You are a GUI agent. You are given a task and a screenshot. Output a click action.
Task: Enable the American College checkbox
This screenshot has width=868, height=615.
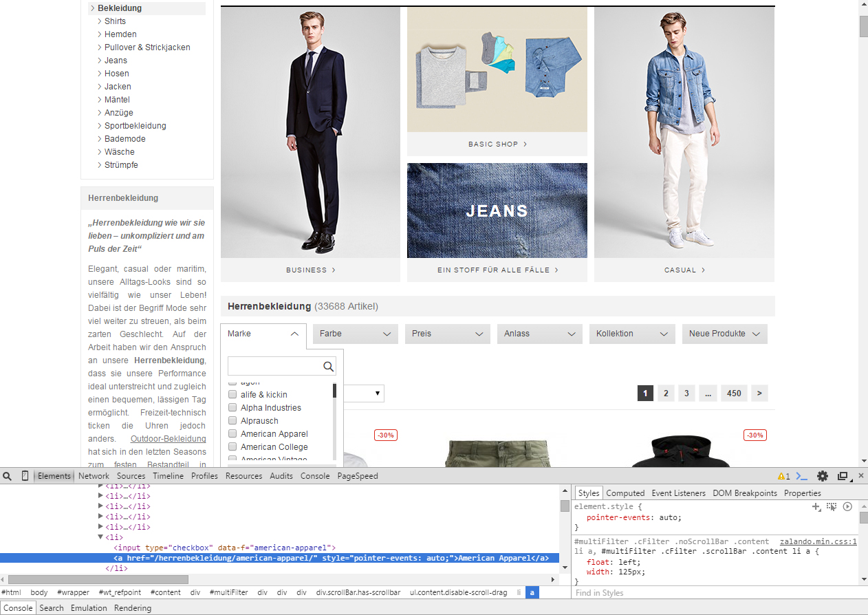point(232,447)
